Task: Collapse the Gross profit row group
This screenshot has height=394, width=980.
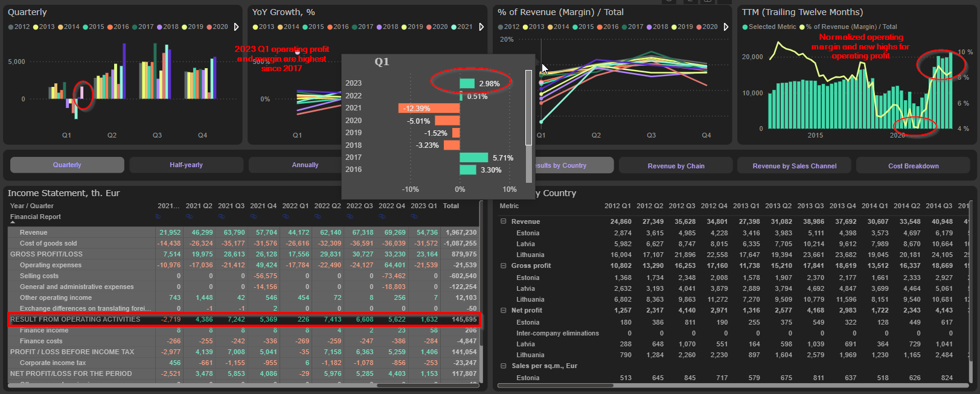Action: tap(503, 265)
